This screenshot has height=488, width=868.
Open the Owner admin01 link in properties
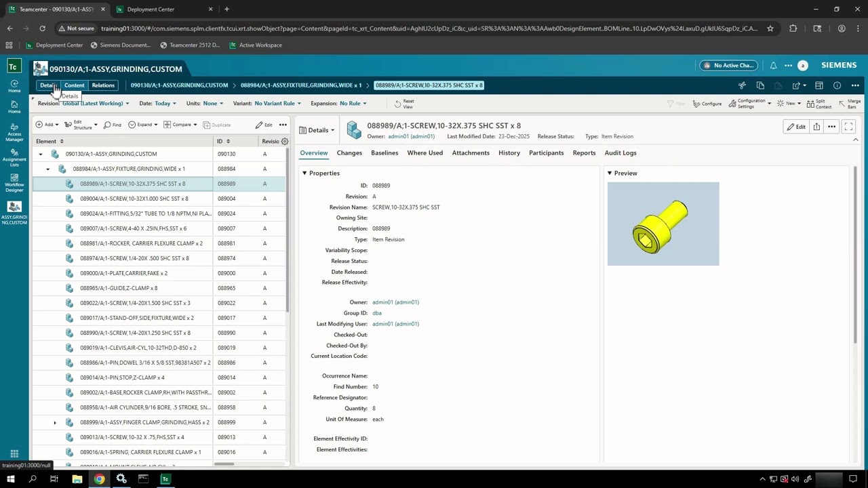point(395,302)
